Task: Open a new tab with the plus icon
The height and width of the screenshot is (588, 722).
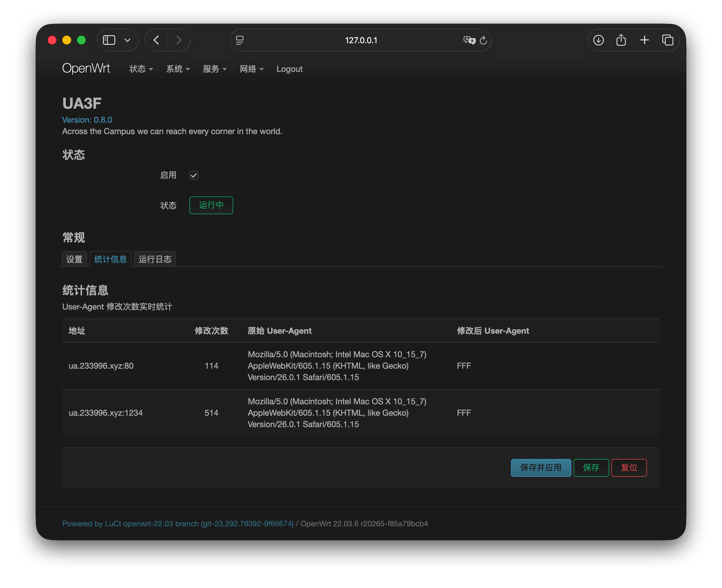Action: [644, 40]
